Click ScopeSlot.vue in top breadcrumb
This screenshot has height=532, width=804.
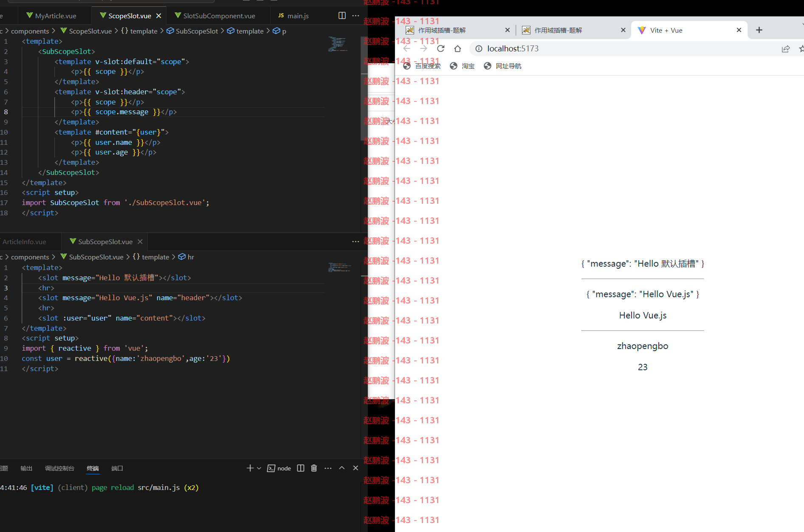pos(86,31)
